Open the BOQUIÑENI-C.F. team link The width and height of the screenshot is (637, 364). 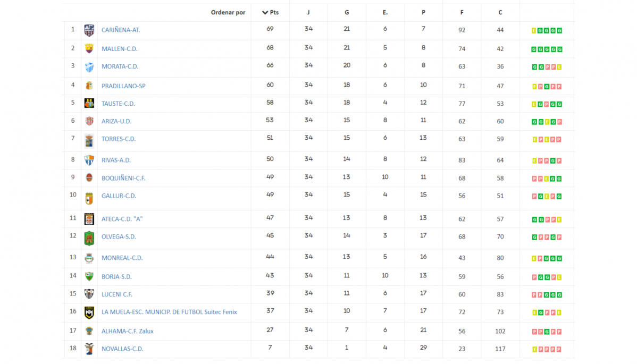(123, 178)
